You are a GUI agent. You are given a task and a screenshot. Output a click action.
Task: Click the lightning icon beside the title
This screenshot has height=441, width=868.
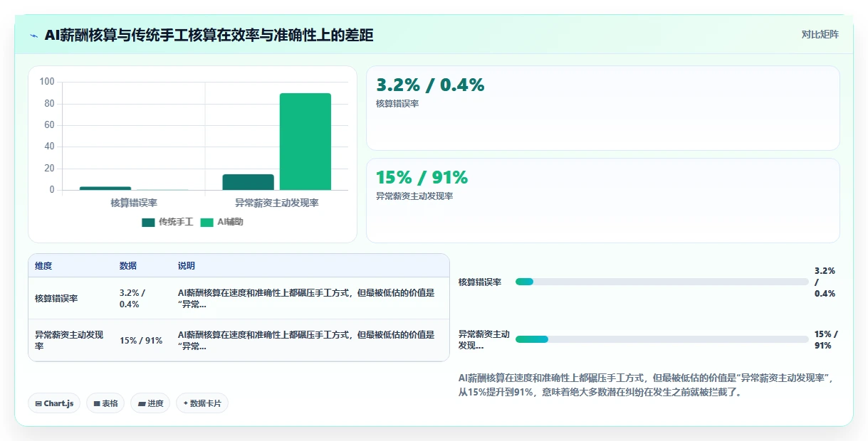tap(34, 36)
